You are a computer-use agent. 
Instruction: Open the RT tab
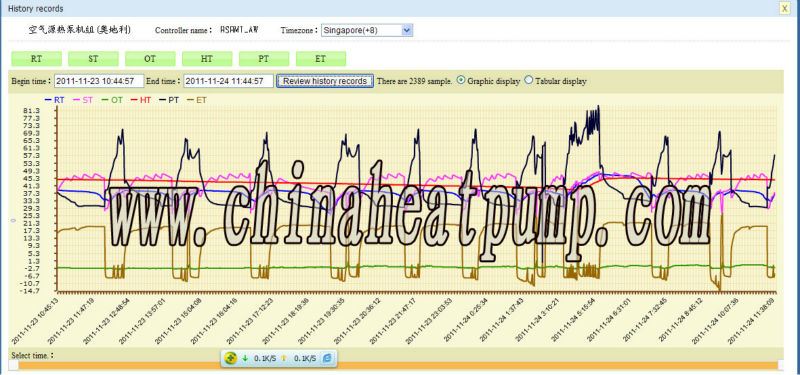[x=36, y=59]
